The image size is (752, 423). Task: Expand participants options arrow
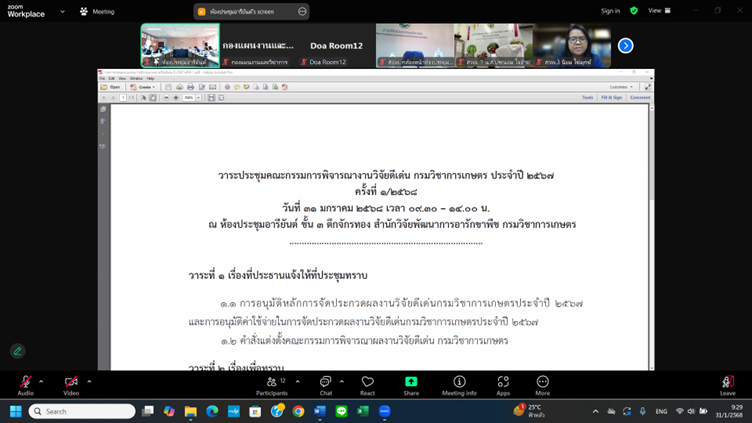pos(297,382)
